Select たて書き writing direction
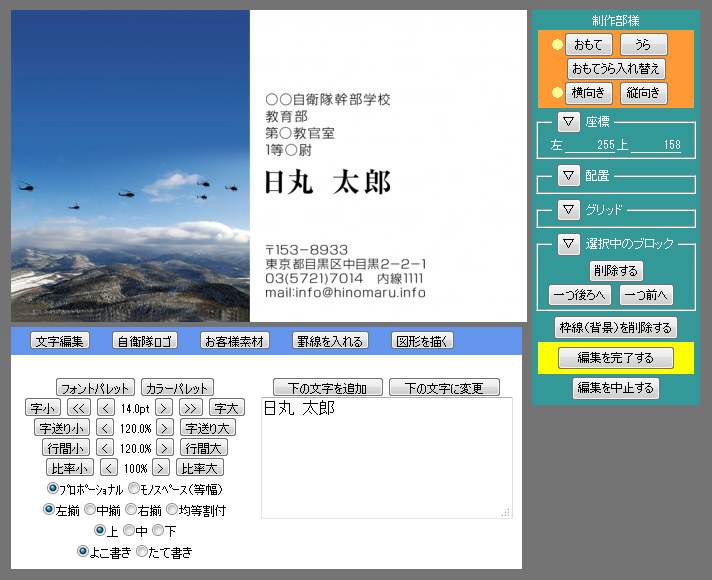The image size is (712, 580). pos(142,551)
